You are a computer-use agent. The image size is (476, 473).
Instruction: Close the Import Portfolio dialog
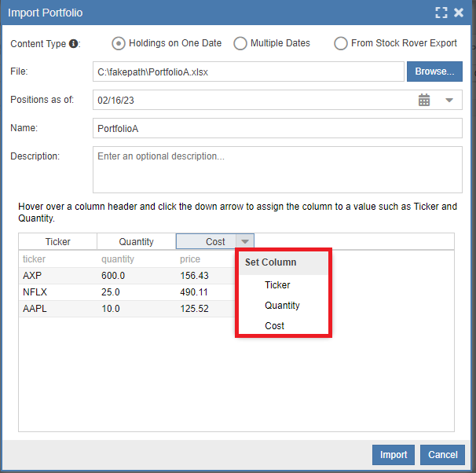(x=459, y=13)
